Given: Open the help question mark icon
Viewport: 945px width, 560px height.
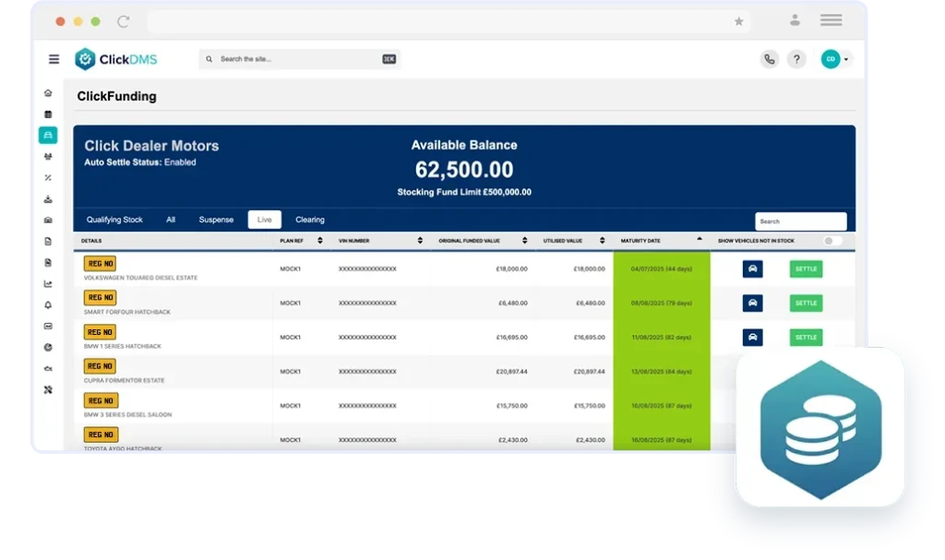Looking at the screenshot, I should point(796,59).
